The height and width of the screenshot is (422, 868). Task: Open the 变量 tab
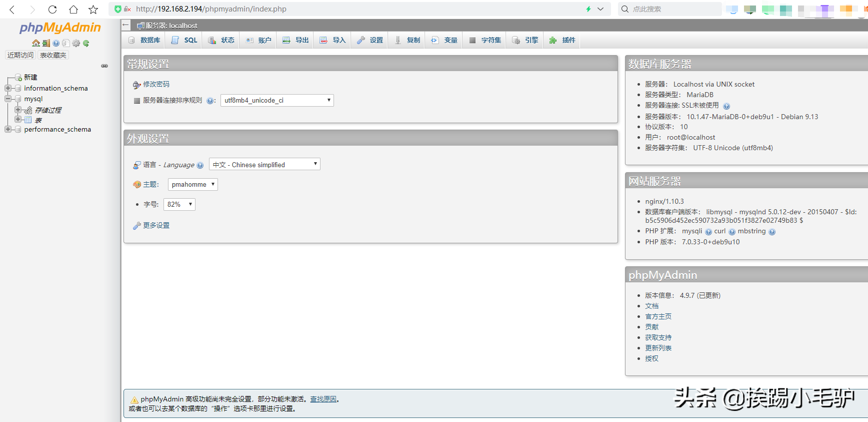pyautogui.click(x=444, y=40)
